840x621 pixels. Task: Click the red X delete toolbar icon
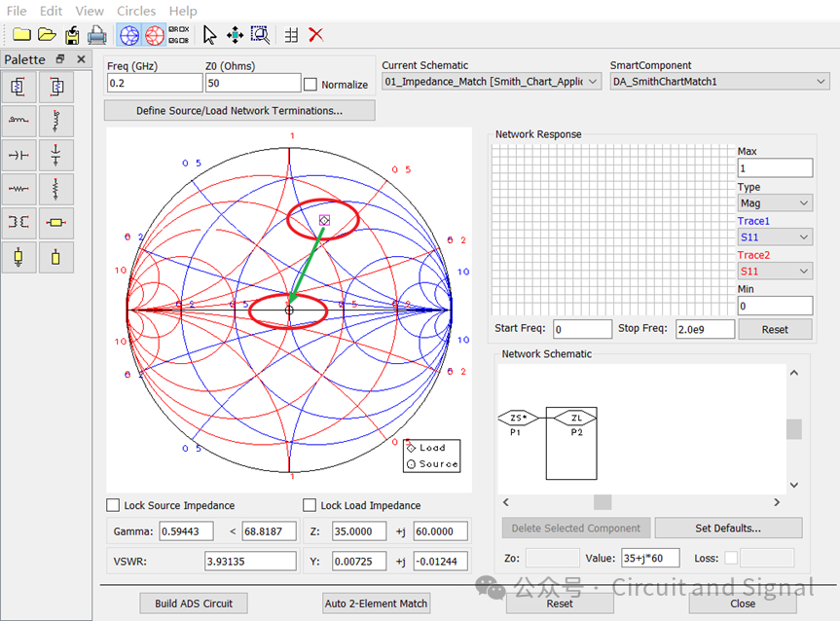click(x=316, y=35)
